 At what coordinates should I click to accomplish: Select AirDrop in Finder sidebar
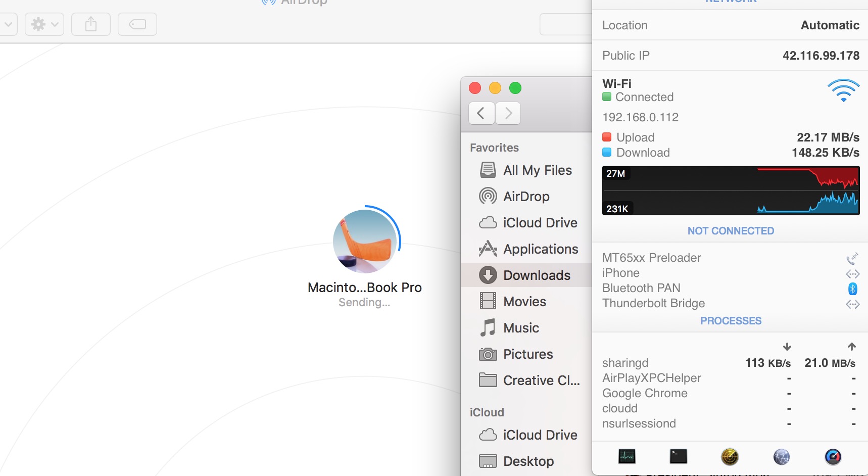tap(526, 197)
